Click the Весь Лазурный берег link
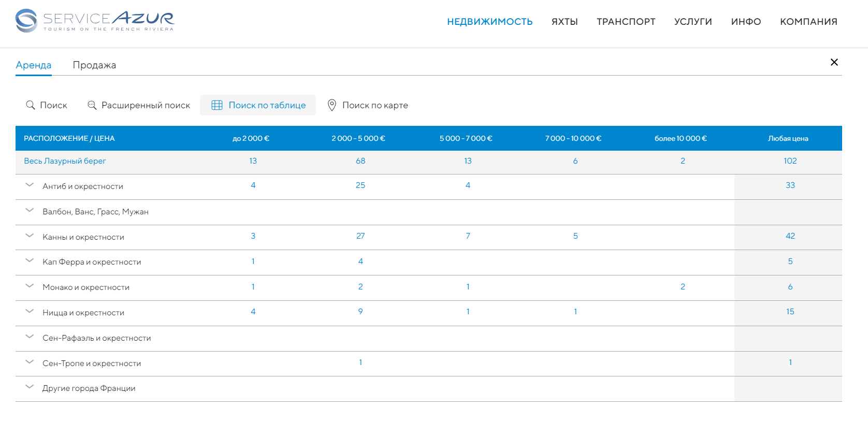 (65, 161)
